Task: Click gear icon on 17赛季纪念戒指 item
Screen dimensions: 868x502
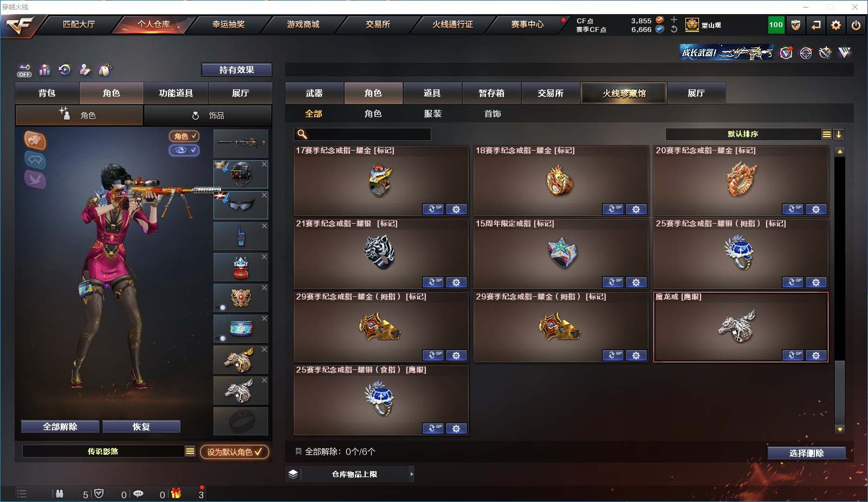Action: (x=456, y=209)
